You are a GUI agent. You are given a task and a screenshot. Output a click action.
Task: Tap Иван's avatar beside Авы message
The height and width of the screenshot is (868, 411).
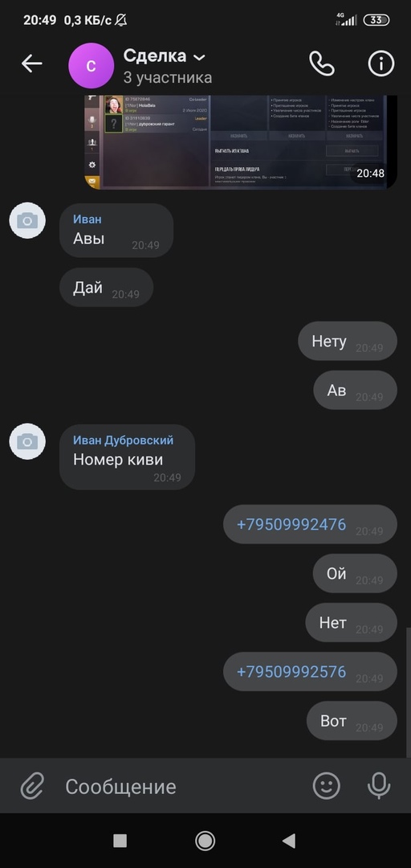coord(27,221)
